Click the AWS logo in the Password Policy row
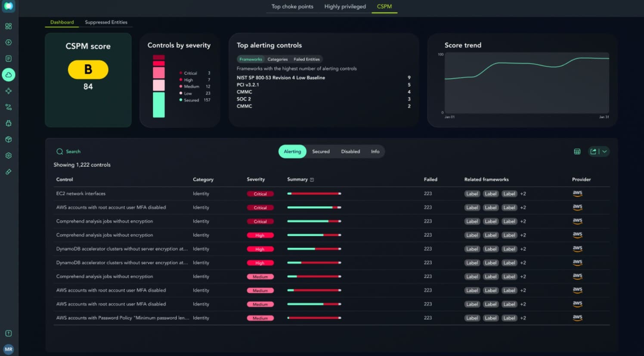 577,318
